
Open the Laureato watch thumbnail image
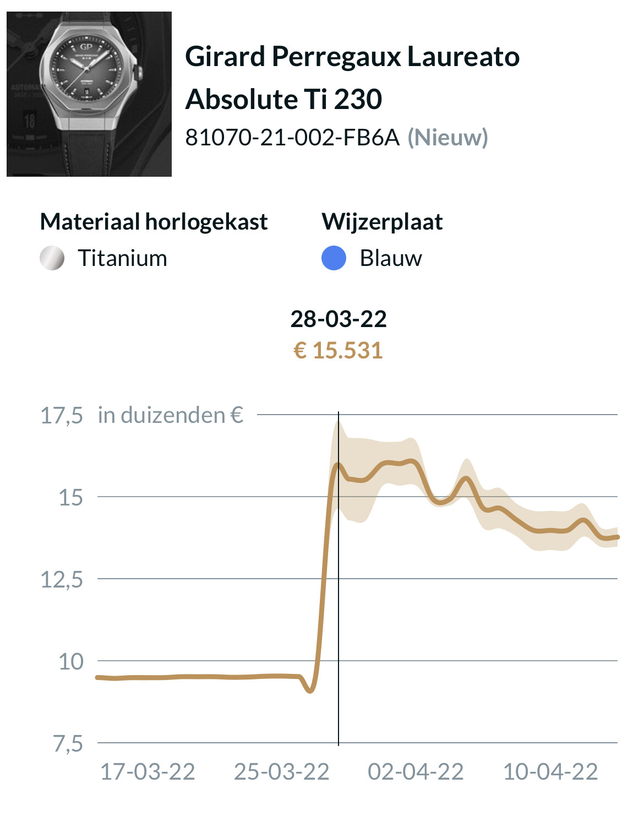[89, 94]
